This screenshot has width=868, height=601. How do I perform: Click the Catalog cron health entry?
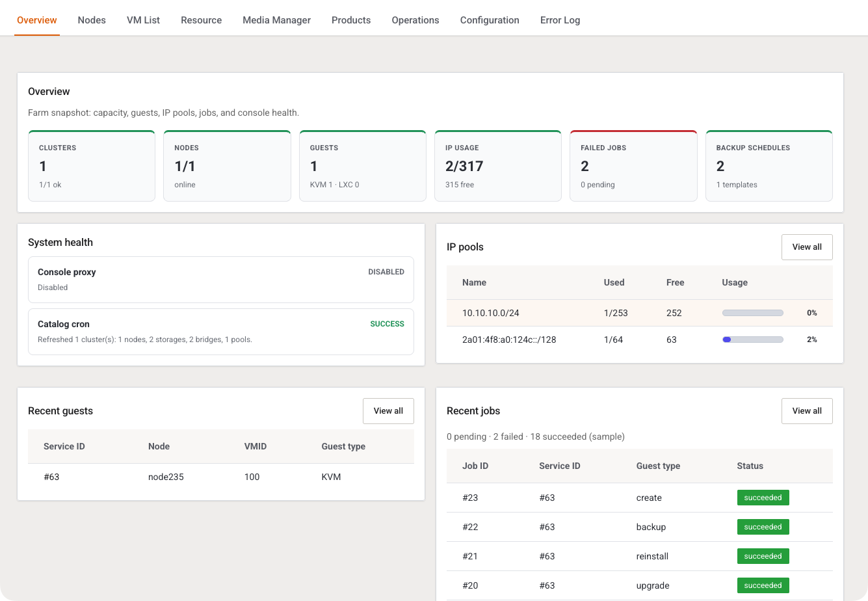tap(221, 332)
